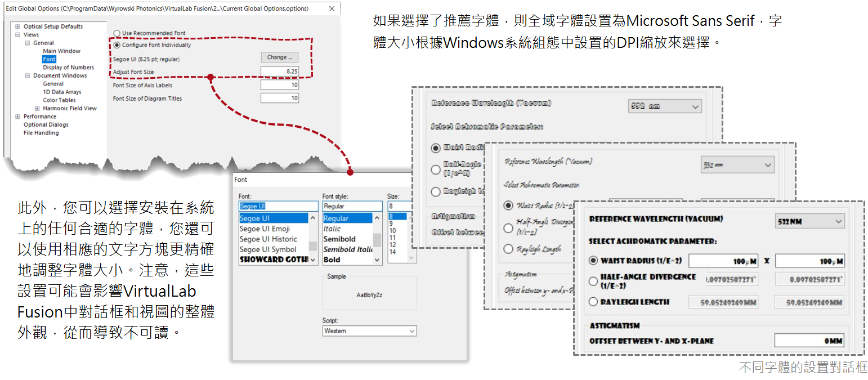The height and width of the screenshot is (380, 868).
Task: Click the Adjust Font Size field
Action: click(280, 71)
